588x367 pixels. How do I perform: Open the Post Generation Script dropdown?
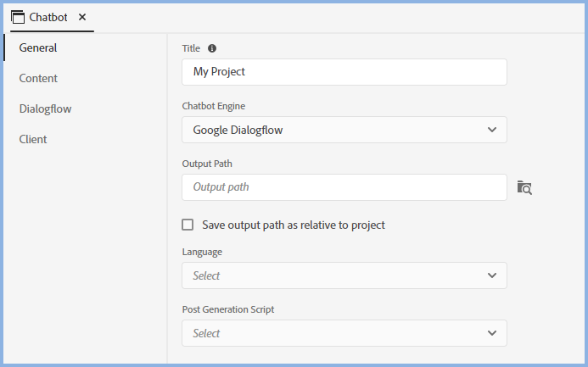click(344, 333)
